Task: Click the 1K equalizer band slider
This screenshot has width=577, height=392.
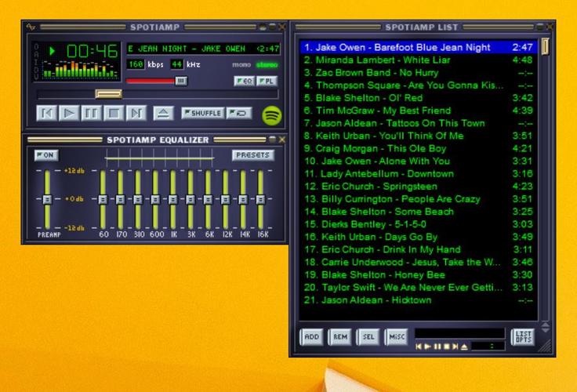Action: [x=173, y=199]
